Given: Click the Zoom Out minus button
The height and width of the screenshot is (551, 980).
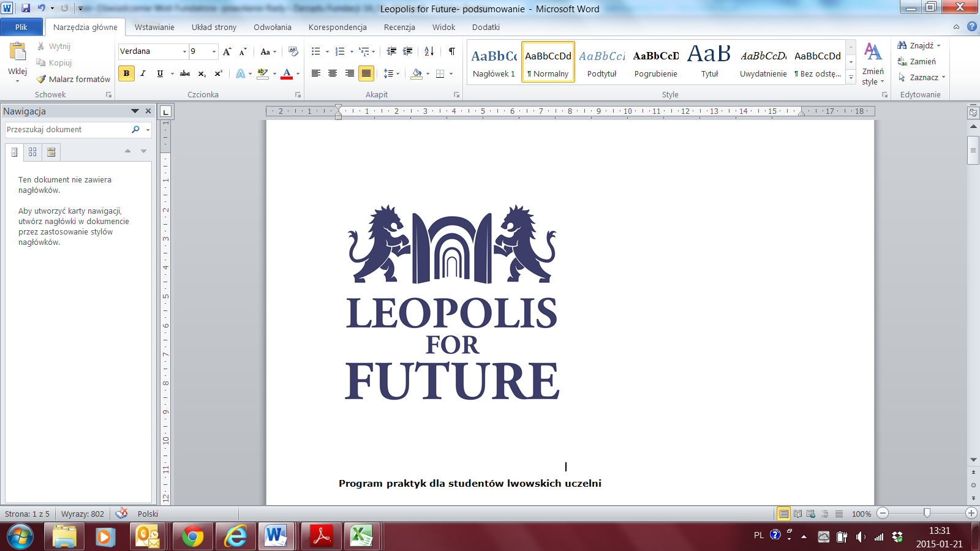Looking at the screenshot, I should click(883, 513).
